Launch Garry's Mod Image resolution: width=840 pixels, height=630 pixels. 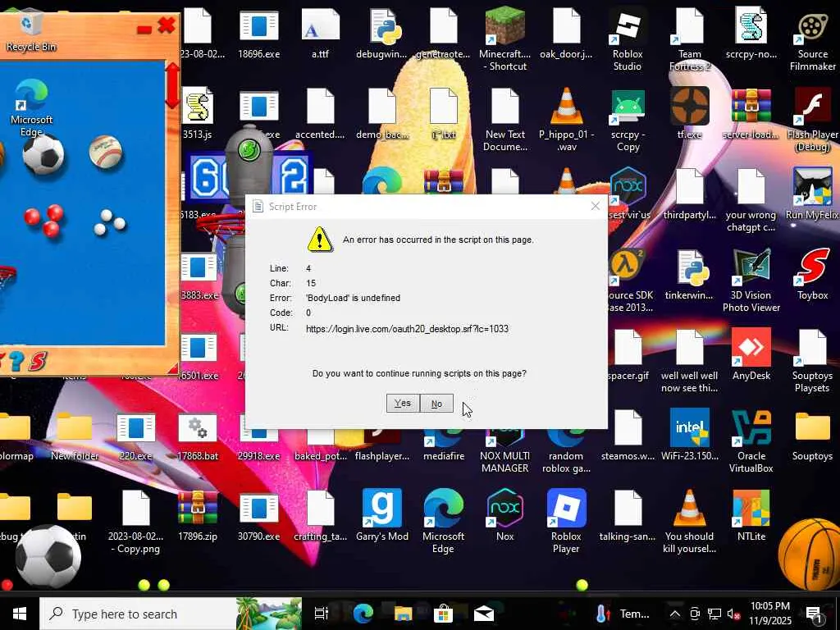point(382,515)
